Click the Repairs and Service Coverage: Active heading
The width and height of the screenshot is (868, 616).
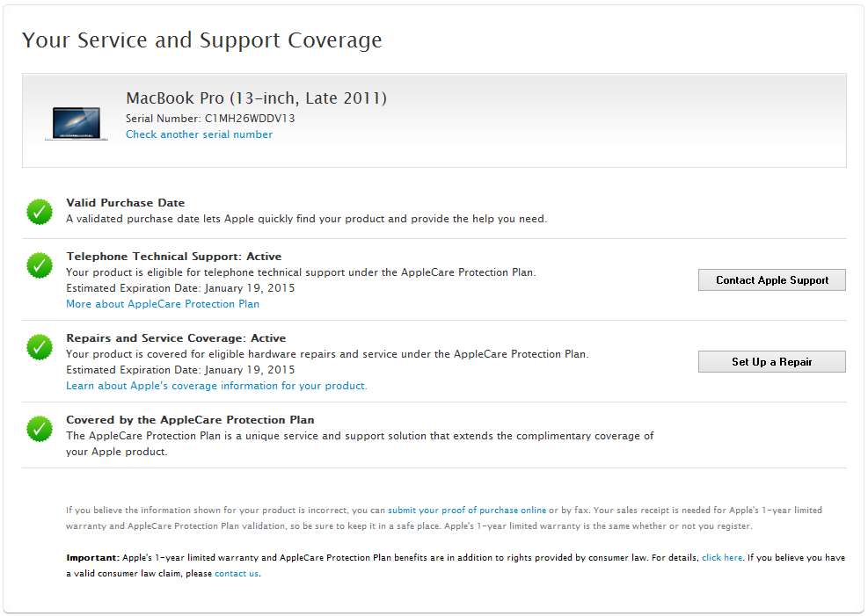[x=176, y=338]
